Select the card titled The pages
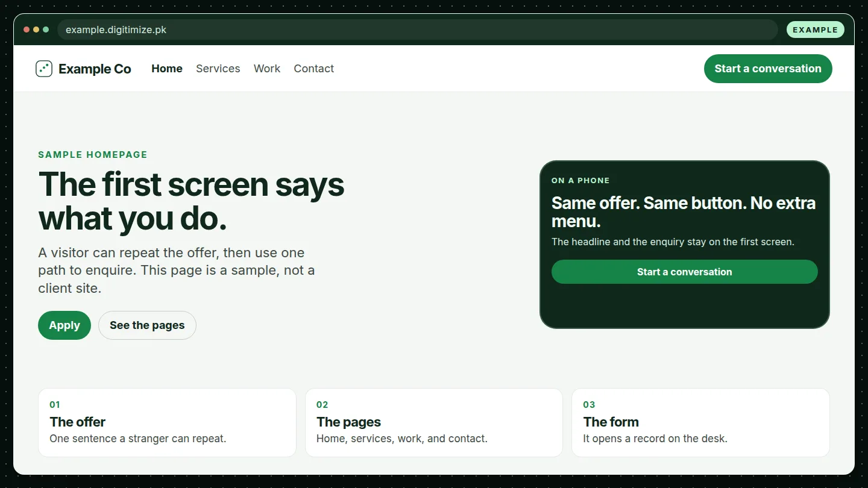The height and width of the screenshot is (488, 868). click(x=434, y=422)
